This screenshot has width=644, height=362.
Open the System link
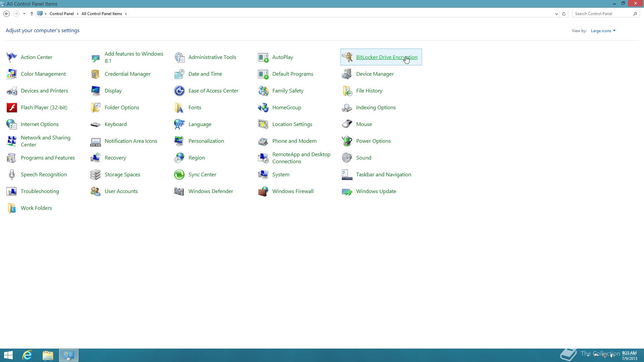coord(281,175)
